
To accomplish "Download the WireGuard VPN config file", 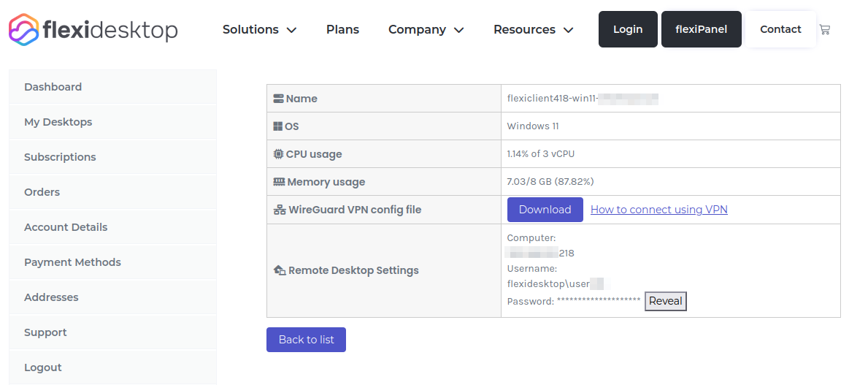I will [545, 210].
